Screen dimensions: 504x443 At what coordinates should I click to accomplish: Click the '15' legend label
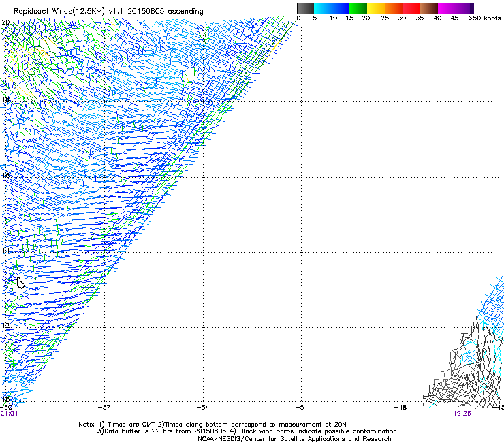[349, 18]
